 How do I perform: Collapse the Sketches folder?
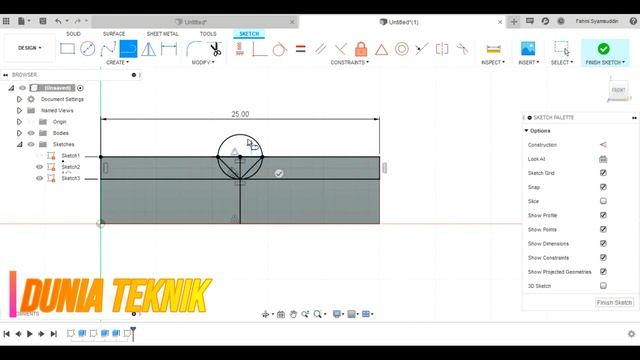click(x=19, y=144)
